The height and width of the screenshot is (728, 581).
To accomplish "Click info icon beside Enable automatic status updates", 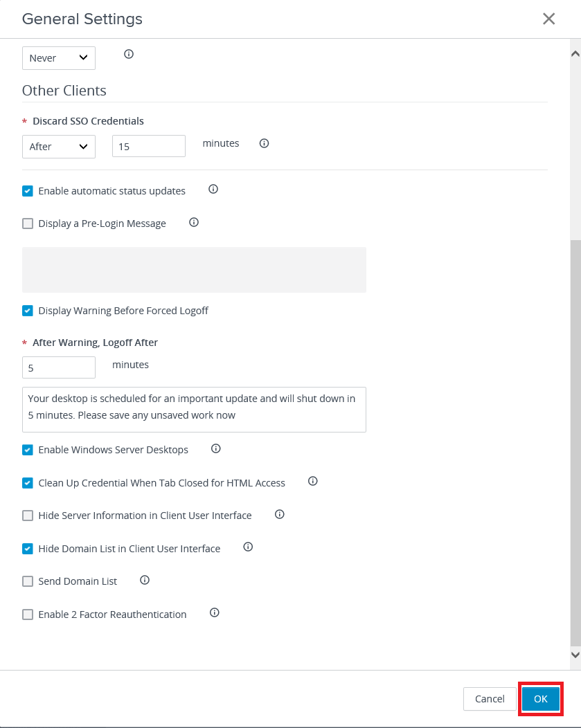I will click(213, 189).
